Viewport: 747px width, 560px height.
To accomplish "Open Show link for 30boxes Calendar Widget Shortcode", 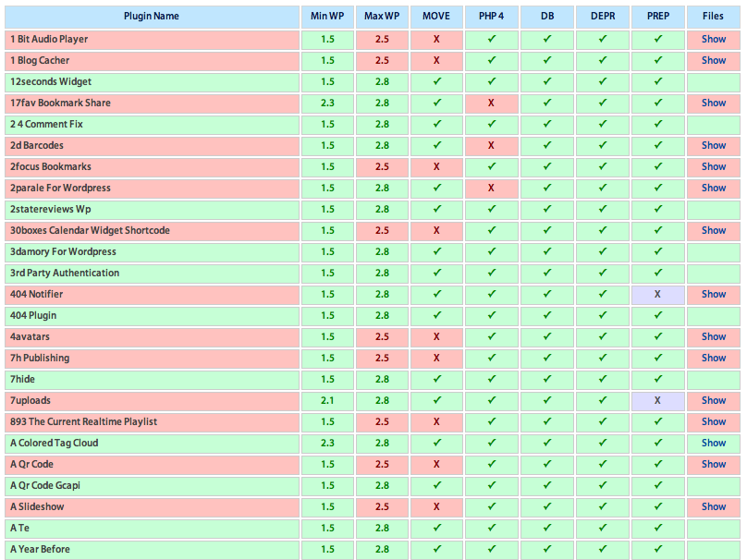I will tap(713, 230).
